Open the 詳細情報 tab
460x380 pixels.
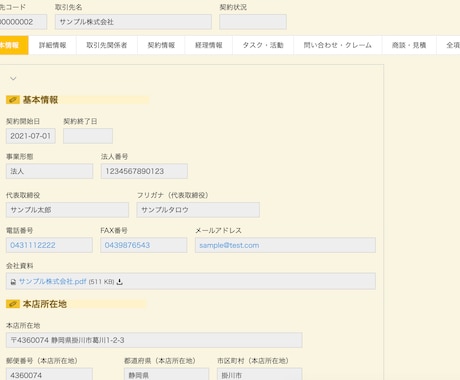(x=52, y=45)
